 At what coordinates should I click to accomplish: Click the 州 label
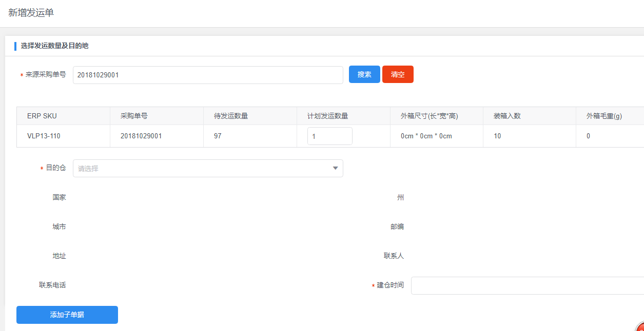[400, 197]
